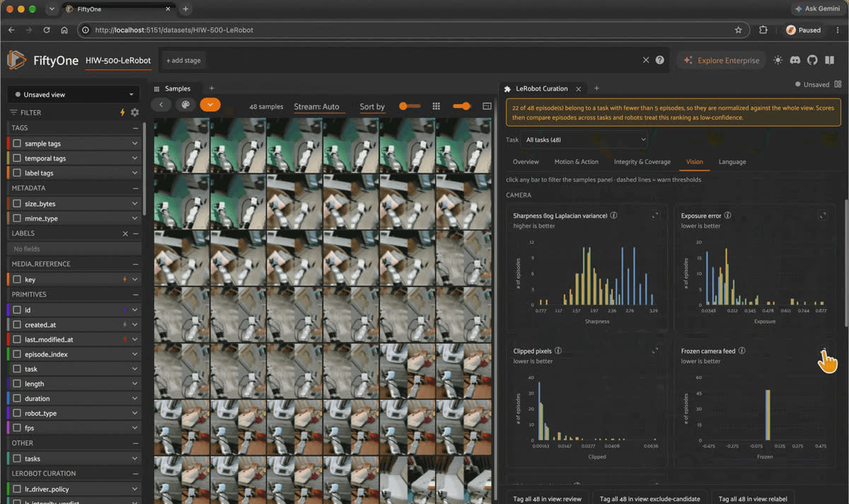This screenshot has height=504, width=849.
Task: Open the Discord link icon
Action: click(795, 60)
